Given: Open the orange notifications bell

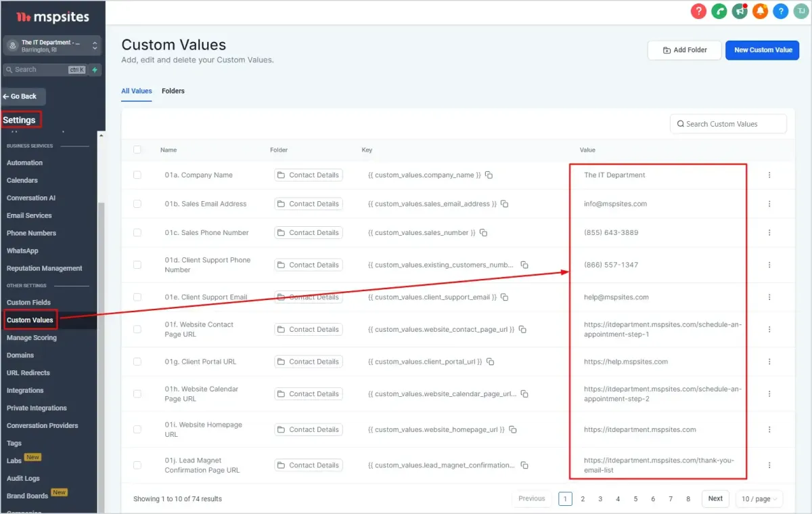Looking at the screenshot, I should tap(760, 12).
